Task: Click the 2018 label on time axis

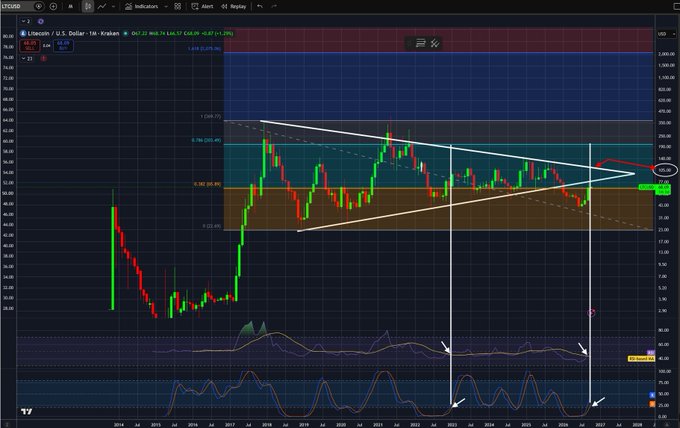Action: pos(267,425)
